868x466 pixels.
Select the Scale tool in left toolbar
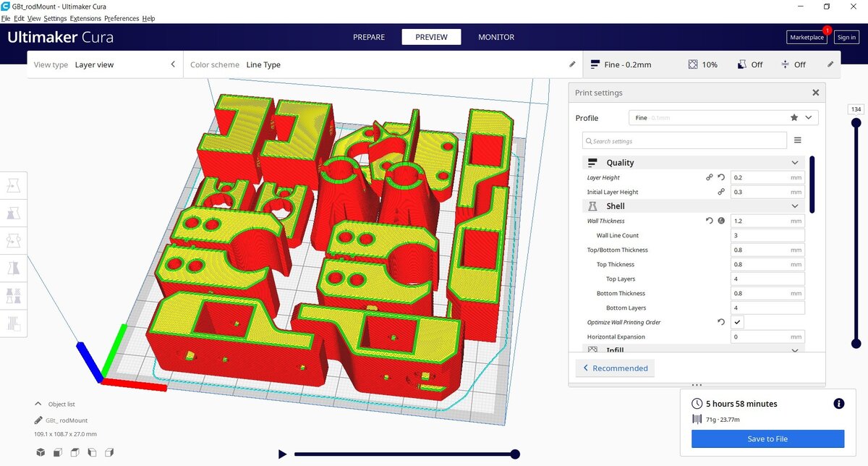pos(14,213)
